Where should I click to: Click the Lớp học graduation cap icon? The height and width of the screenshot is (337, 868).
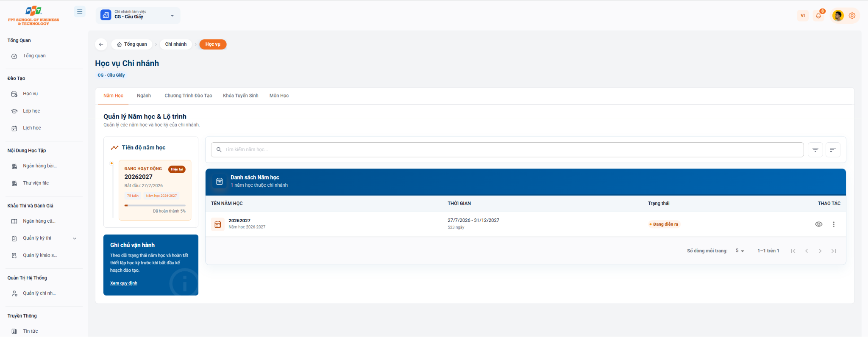pyautogui.click(x=14, y=111)
